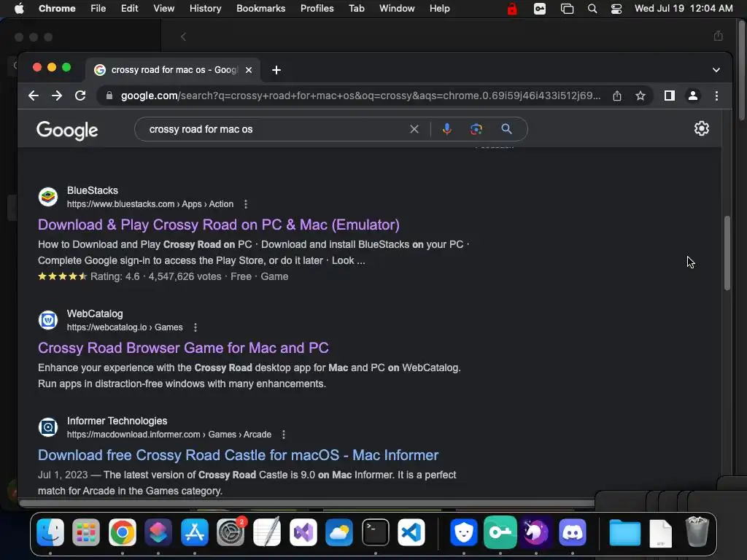The image size is (747, 560).
Task: Open the Chrome application menu
Action: coord(57,9)
